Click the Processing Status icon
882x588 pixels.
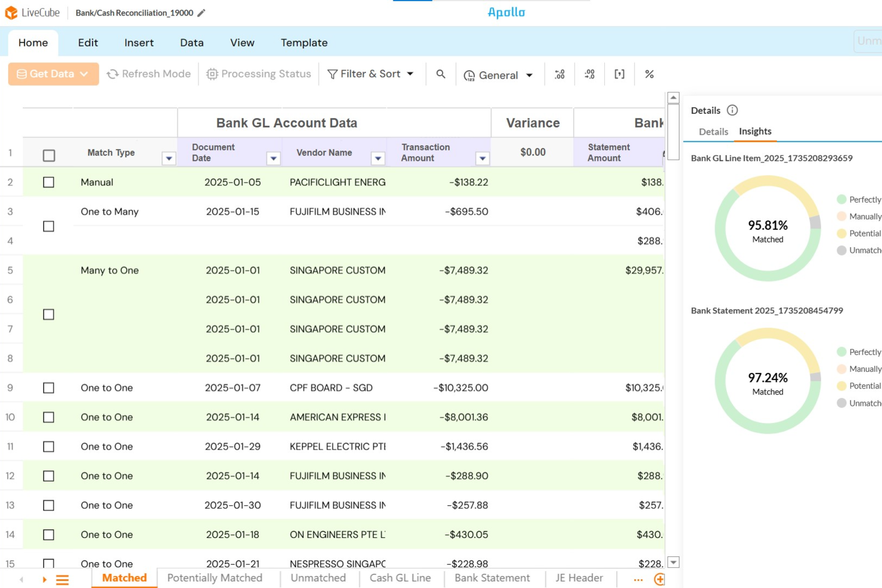pos(212,73)
